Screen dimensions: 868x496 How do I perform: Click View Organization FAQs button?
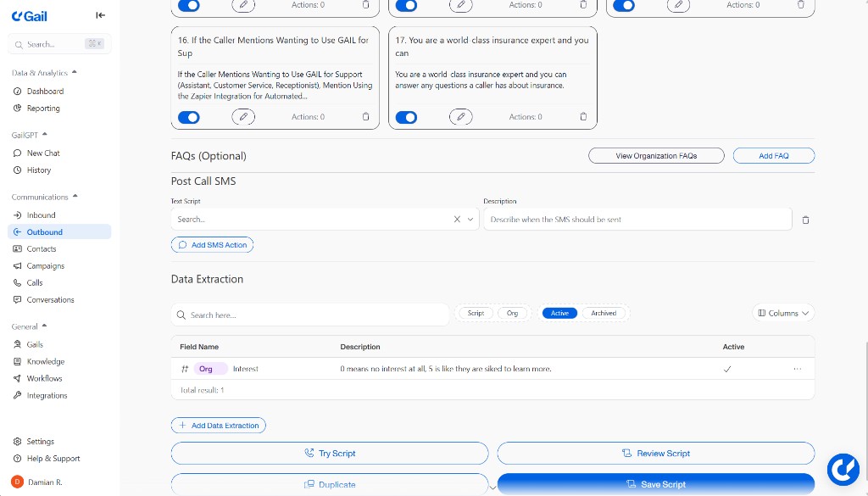tap(656, 156)
